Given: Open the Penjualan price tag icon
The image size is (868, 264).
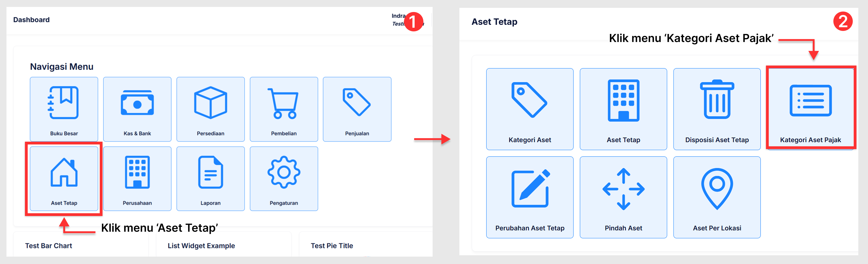Looking at the screenshot, I should click(x=356, y=102).
